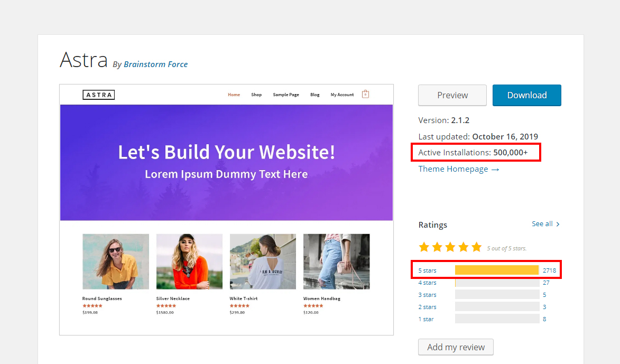Open See all ratings link
Screen dimensions: 620x364
click(x=545, y=224)
